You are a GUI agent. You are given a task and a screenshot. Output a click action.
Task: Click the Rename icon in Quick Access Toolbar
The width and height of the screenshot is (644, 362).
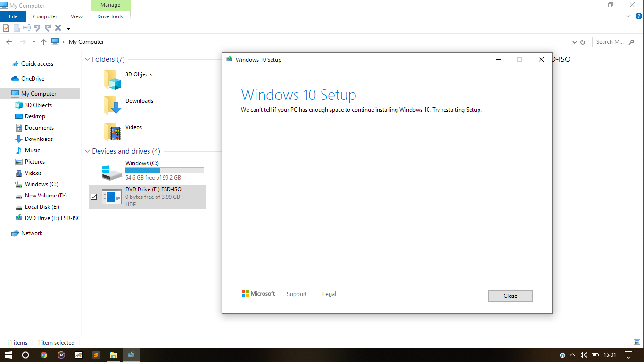pos(27,28)
